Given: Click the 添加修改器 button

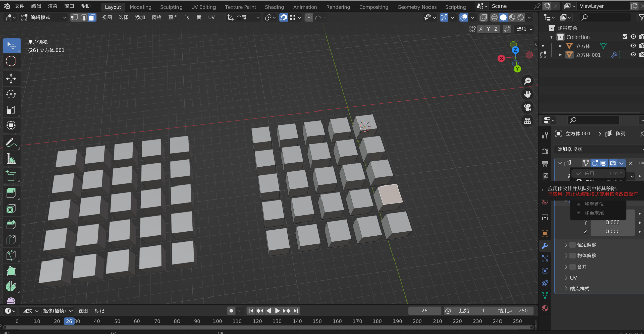Looking at the screenshot, I should tap(570, 149).
